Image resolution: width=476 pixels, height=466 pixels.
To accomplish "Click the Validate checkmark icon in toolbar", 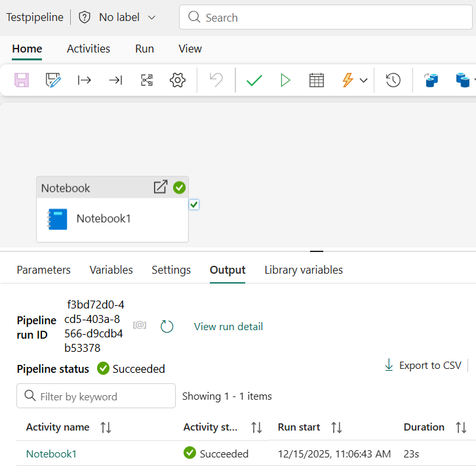I will click(254, 80).
